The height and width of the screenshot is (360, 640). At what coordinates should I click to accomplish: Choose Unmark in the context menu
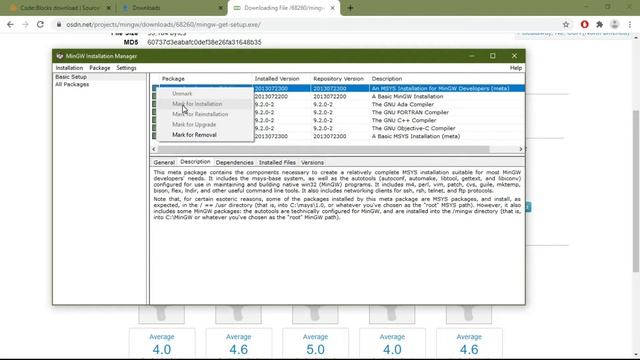click(182, 93)
